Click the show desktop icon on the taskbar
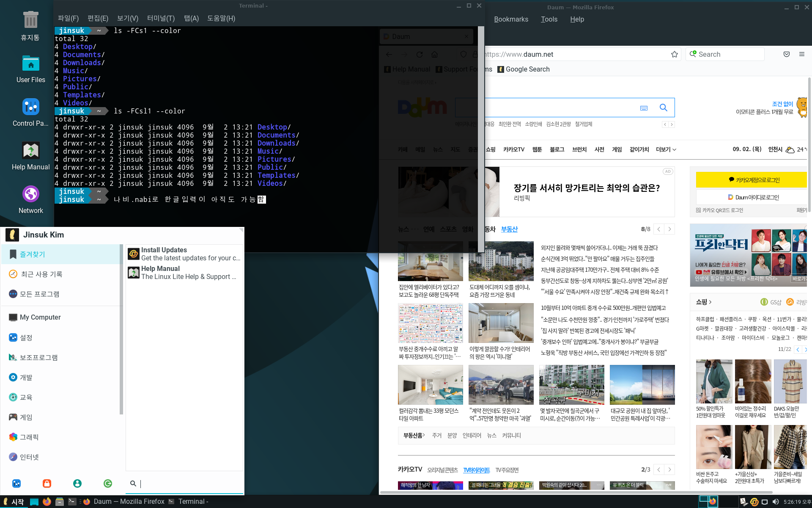The width and height of the screenshot is (812, 508). pos(34,502)
